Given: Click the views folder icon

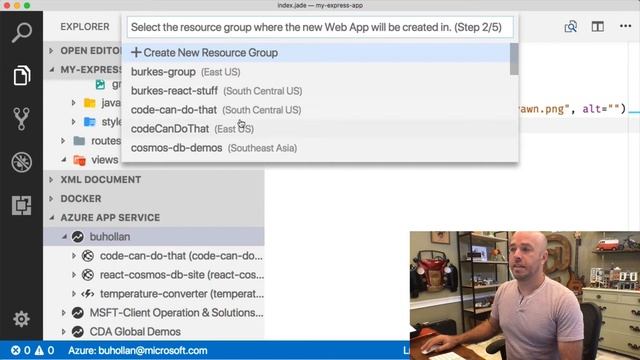Looking at the screenshot, I should coord(80,160).
